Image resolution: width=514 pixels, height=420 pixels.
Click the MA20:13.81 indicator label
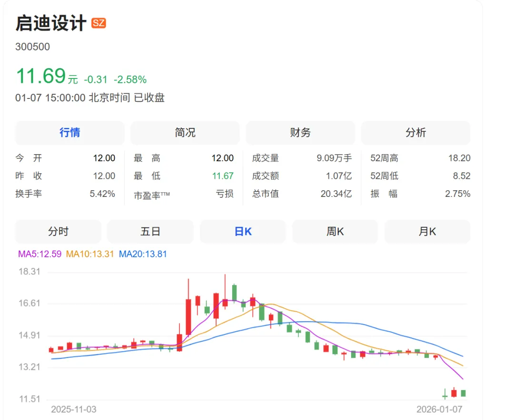coord(143,254)
